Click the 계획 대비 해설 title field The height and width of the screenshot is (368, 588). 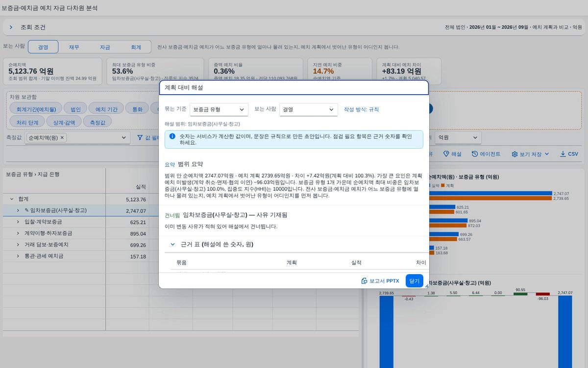coord(294,88)
